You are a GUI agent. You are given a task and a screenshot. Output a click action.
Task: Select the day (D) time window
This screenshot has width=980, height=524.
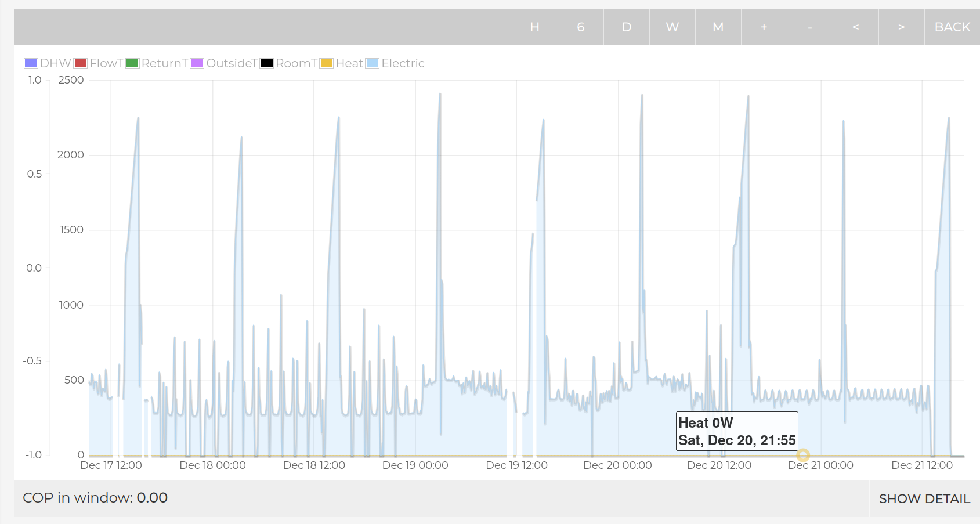pyautogui.click(x=626, y=27)
